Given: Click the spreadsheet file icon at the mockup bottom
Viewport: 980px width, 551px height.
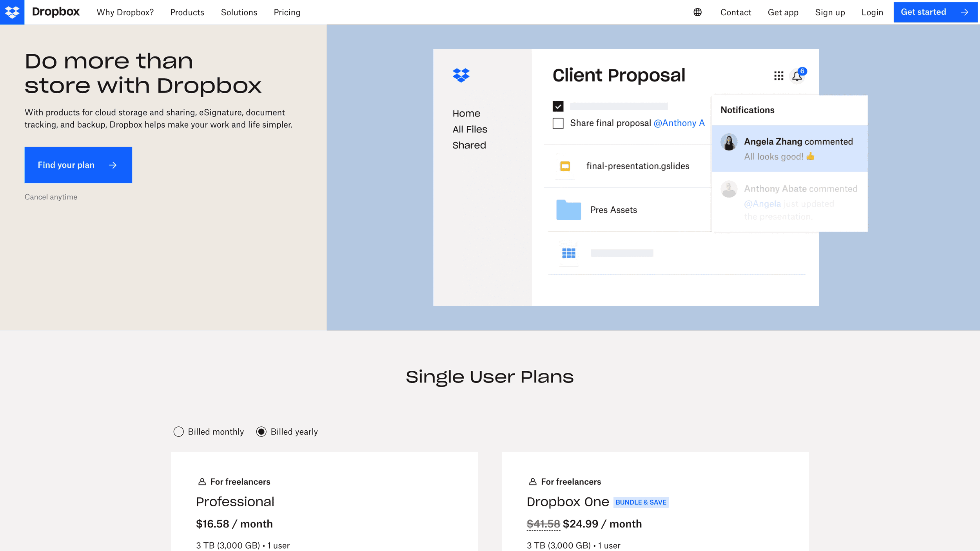Looking at the screenshot, I should click(568, 253).
